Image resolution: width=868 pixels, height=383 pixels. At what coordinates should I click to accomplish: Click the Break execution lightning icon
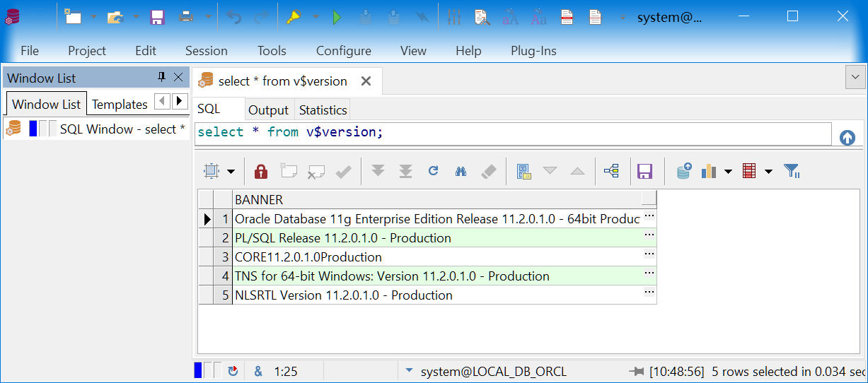point(422,17)
